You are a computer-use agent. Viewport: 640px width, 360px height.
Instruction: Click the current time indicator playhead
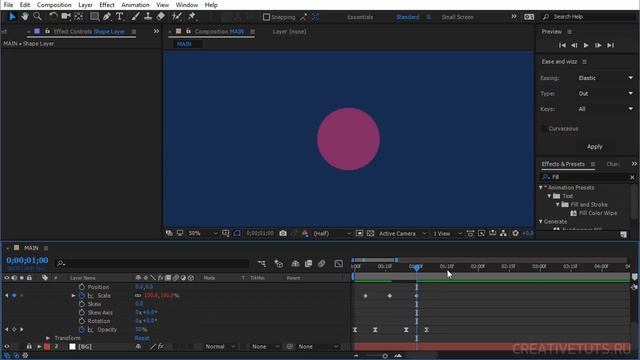pyautogui.click(x=416, y=268)
